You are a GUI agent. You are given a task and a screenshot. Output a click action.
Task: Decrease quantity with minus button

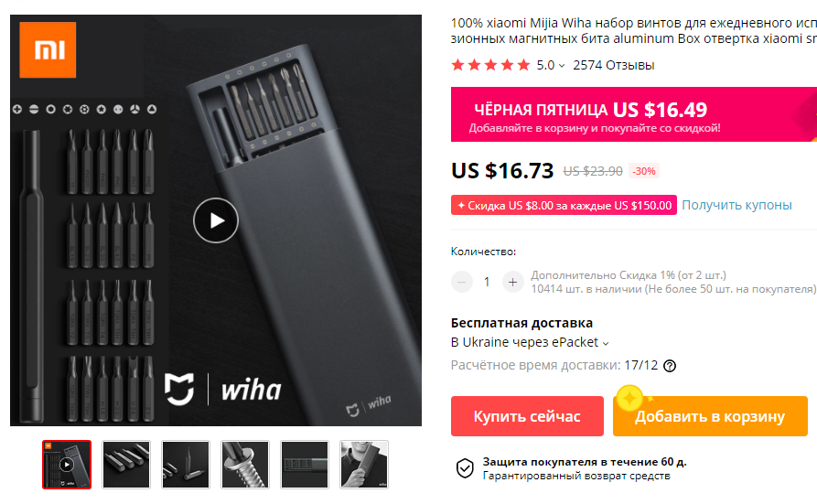tap(462, 282)
